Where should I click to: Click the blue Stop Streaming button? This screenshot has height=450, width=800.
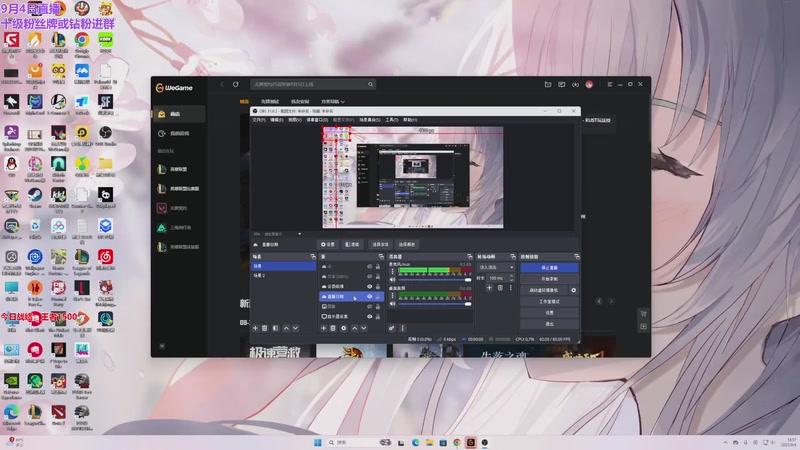pyautogui.click(x=549, y=268)
